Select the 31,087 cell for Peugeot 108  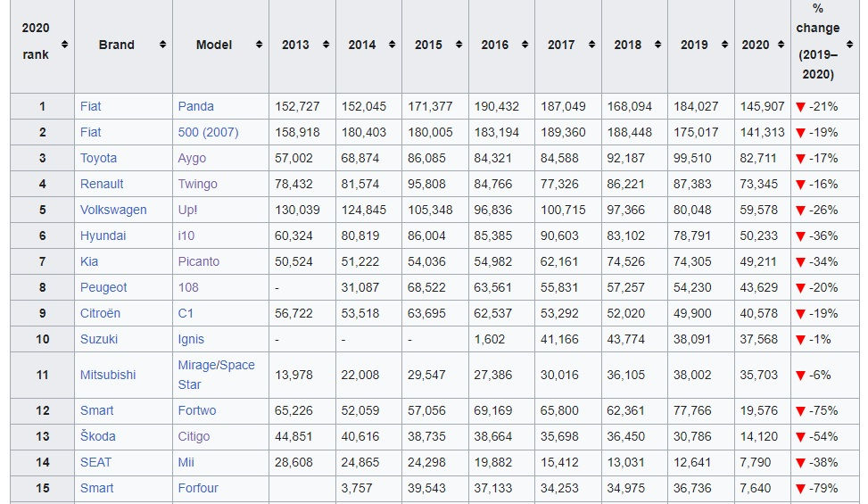368,288
